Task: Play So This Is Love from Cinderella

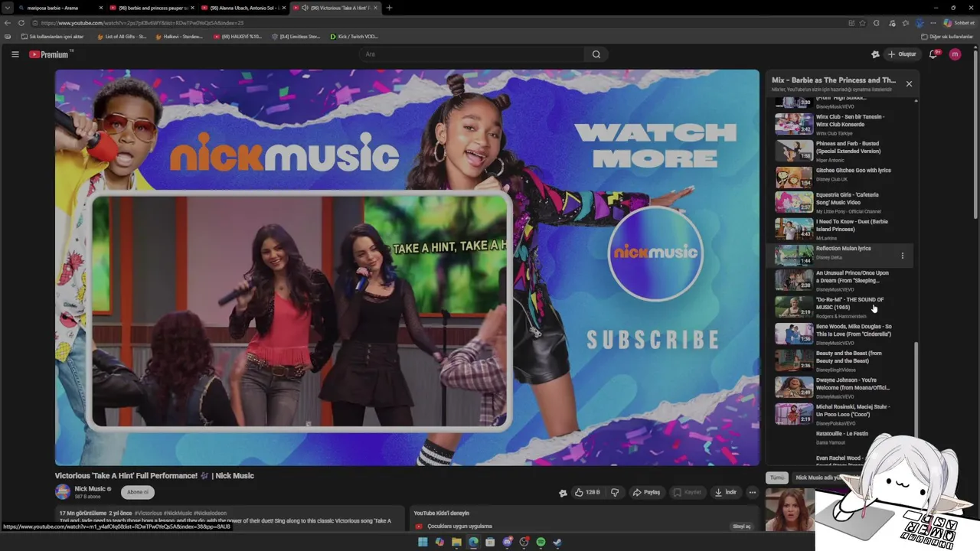Action: [x=838, y=334]
